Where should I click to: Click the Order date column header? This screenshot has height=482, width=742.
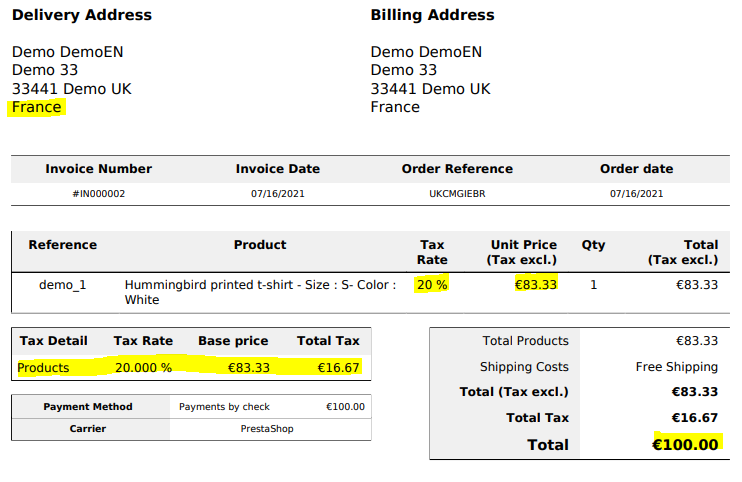click(636, 169)
